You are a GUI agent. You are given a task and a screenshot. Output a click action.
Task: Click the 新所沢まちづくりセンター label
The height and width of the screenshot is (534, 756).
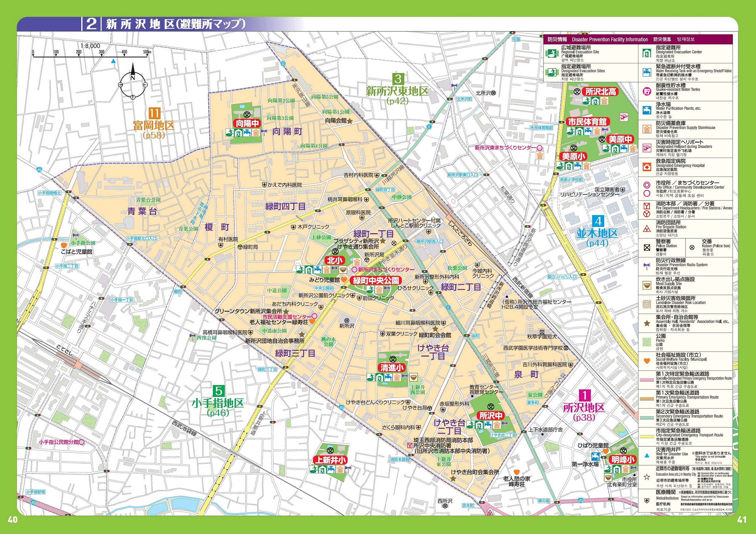(386, 270)
